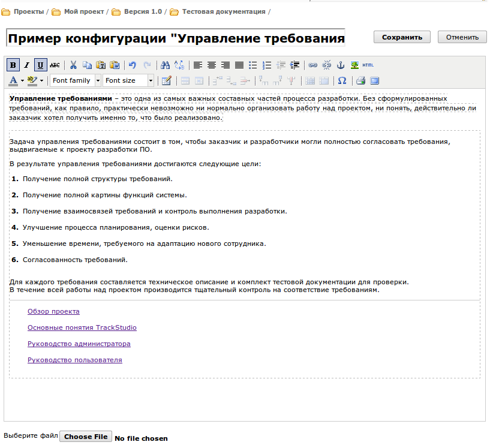
Task: Print the document with the printer icon
Action: 360,80
